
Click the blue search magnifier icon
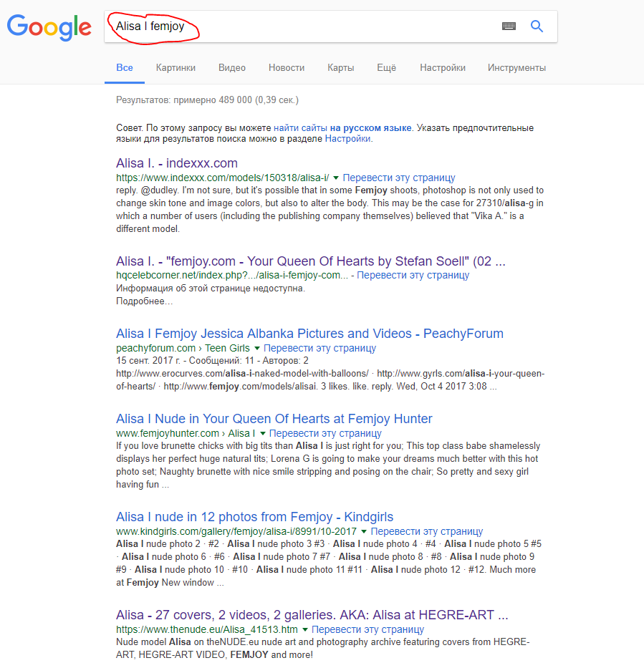[537, 26]
